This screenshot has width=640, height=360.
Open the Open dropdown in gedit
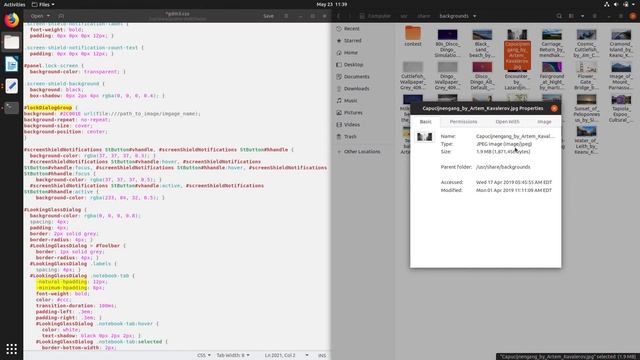40,16
